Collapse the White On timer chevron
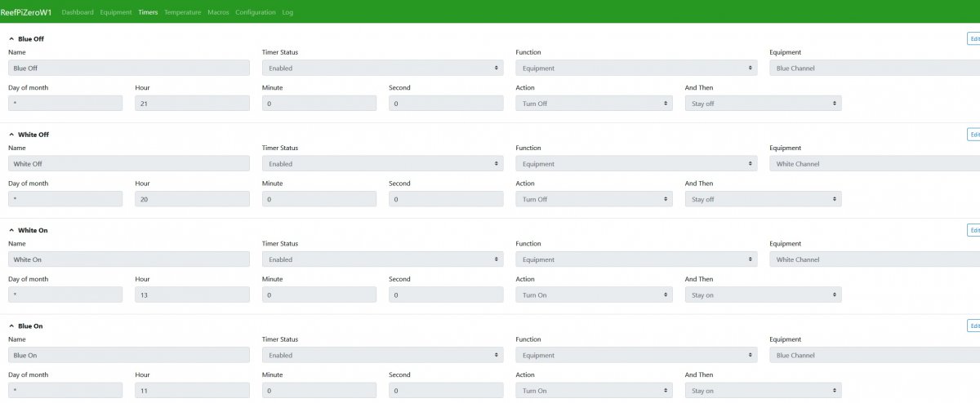 [11, 230]
